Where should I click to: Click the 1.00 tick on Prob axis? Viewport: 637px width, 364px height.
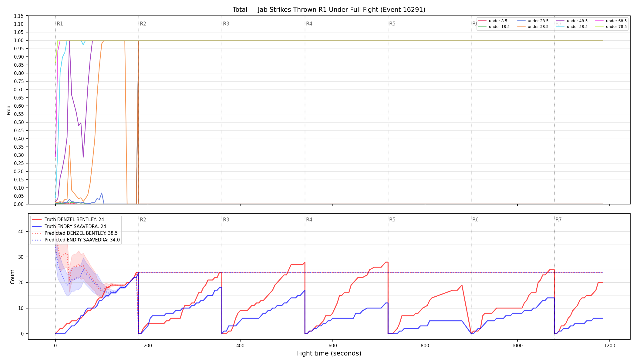point(19,40)
